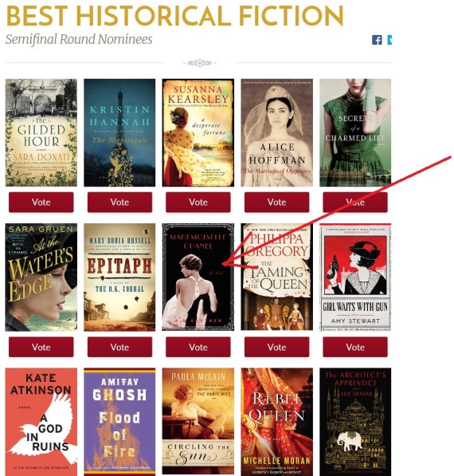
Task: Share via Twitter icon
Action: pyautogui.click(x=389, y=40)
